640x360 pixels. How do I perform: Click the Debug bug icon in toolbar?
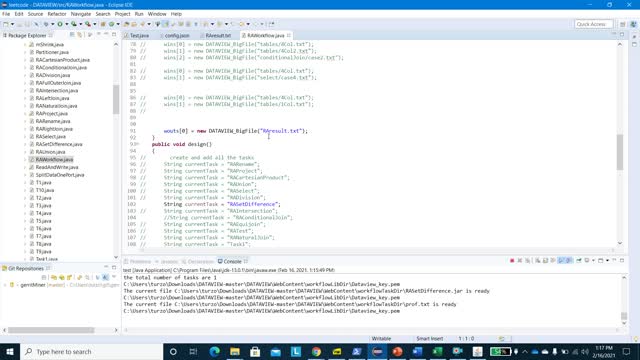[47, 24]
